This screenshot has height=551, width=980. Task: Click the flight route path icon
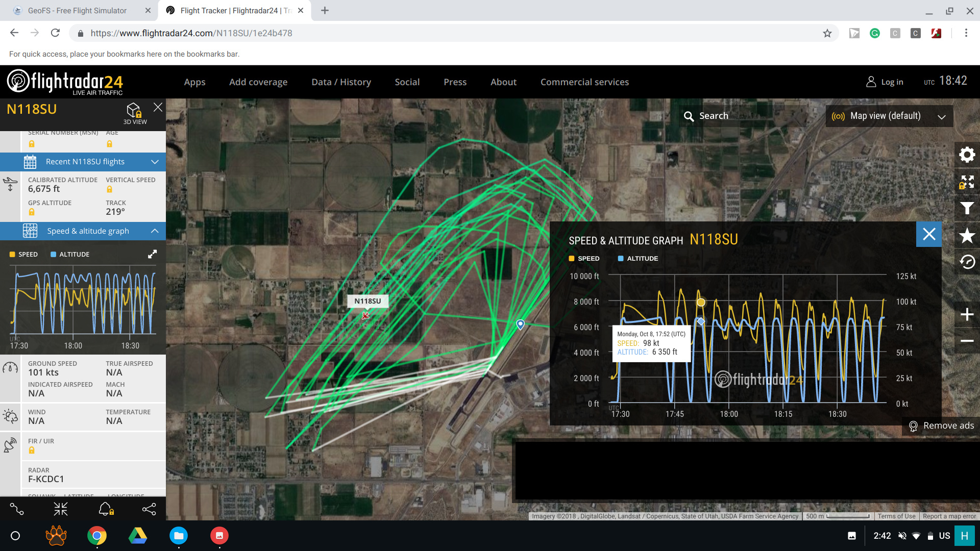17,509
